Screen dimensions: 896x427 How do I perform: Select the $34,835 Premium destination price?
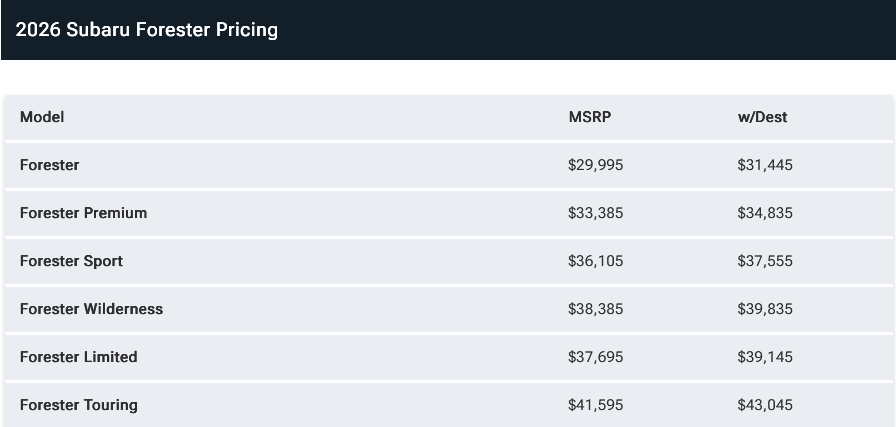tap(765, 213)
